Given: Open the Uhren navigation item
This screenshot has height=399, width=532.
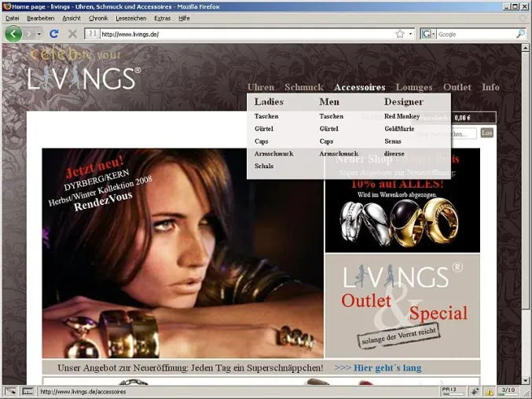Looking at the screenshot, I should click(x=261, y=87).
